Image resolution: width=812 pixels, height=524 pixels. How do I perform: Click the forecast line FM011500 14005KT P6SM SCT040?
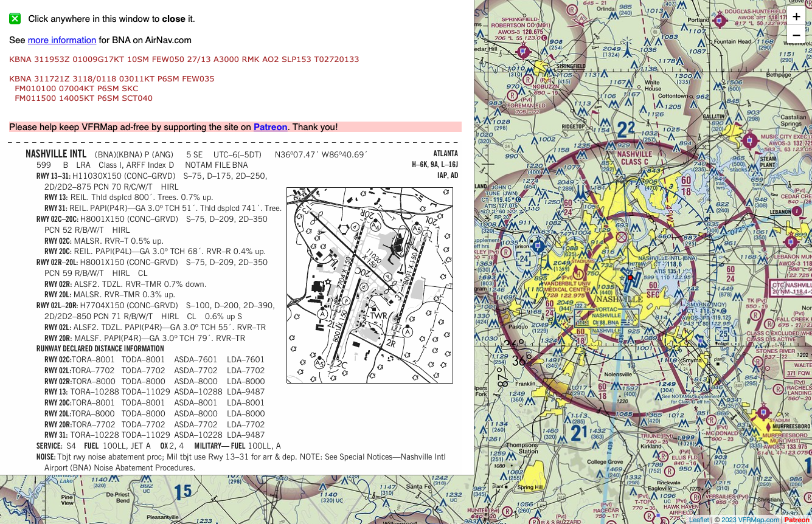[84, 98]
